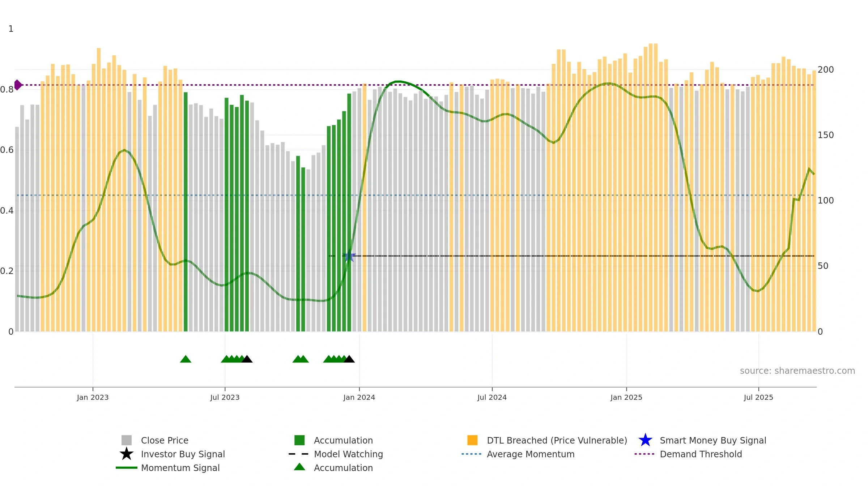868x488 pixels.
Task: Click the black triangle near Jan 2024
Action: 349,359
